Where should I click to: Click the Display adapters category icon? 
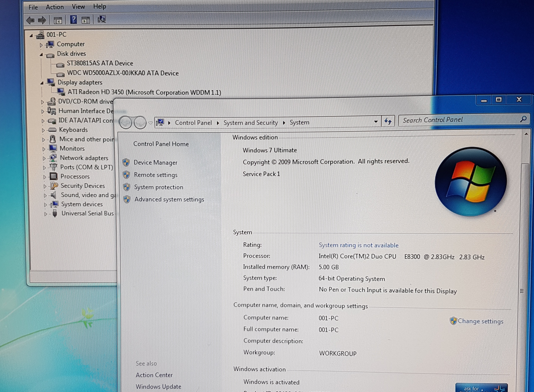51,83
